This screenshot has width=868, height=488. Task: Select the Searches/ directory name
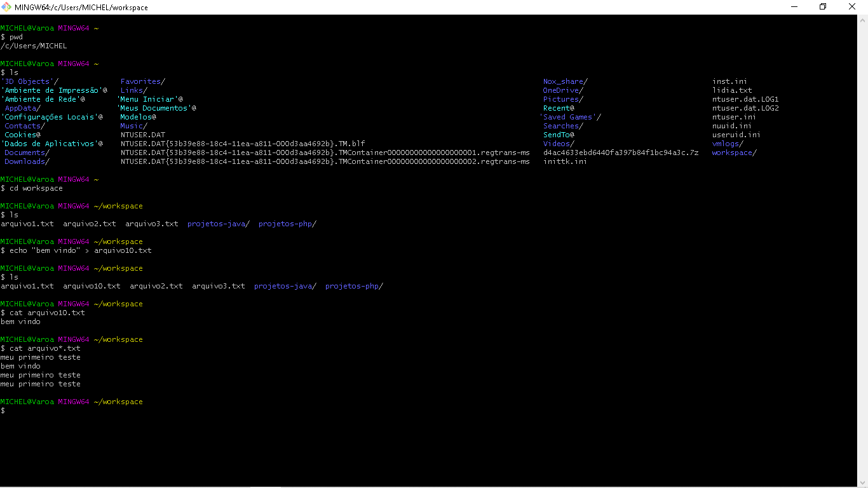click(563, 126)
